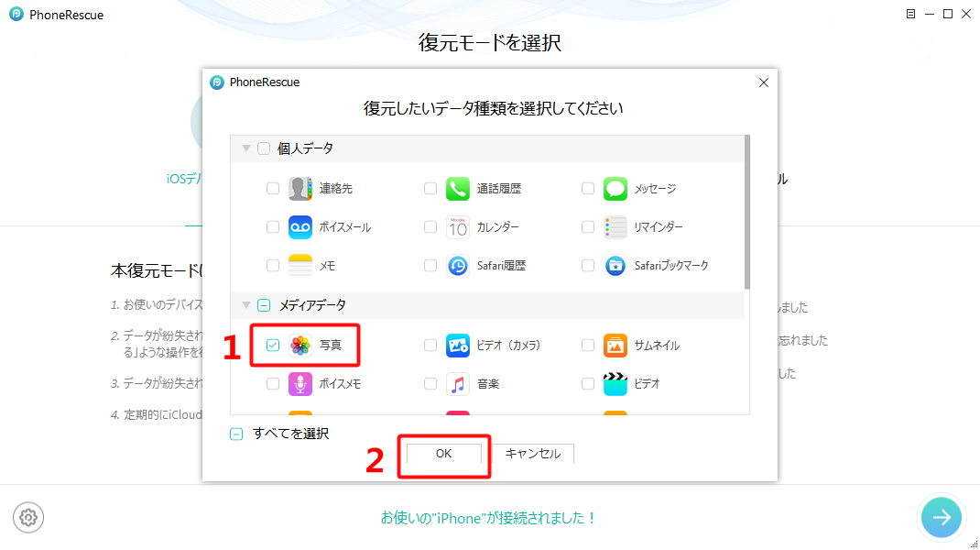The image size is (980, 550).
Task: Click the Video (ビデオ) clapperboard icon
Action: tap(615, 383)
